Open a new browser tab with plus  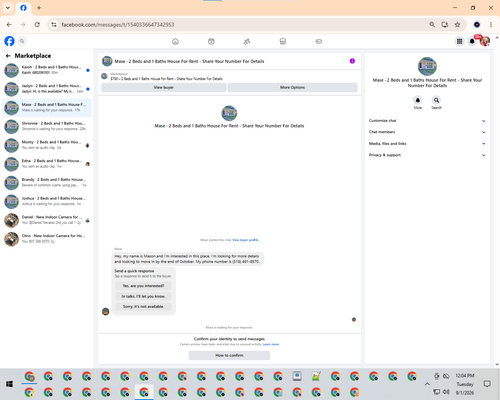click(39, 8)
